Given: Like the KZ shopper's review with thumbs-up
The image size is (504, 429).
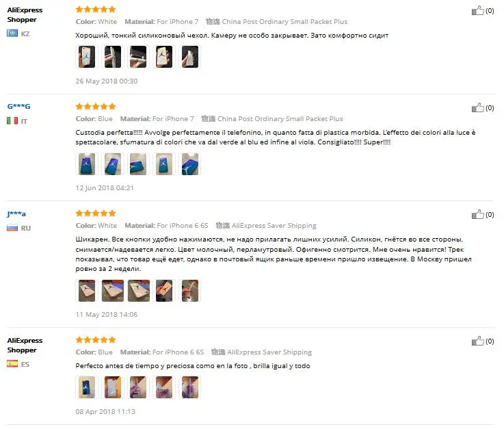Looking at the screenshot, I should 477,11.
